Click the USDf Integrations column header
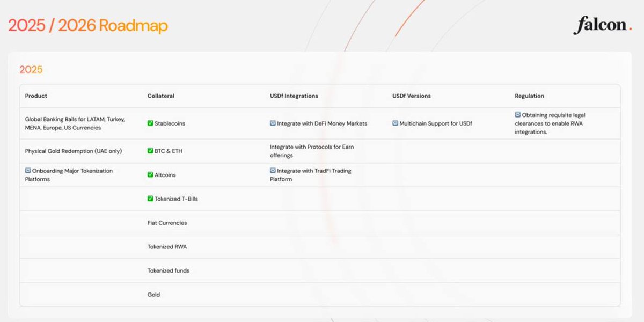This screenshot has height=322, width=644. [294, 96]
